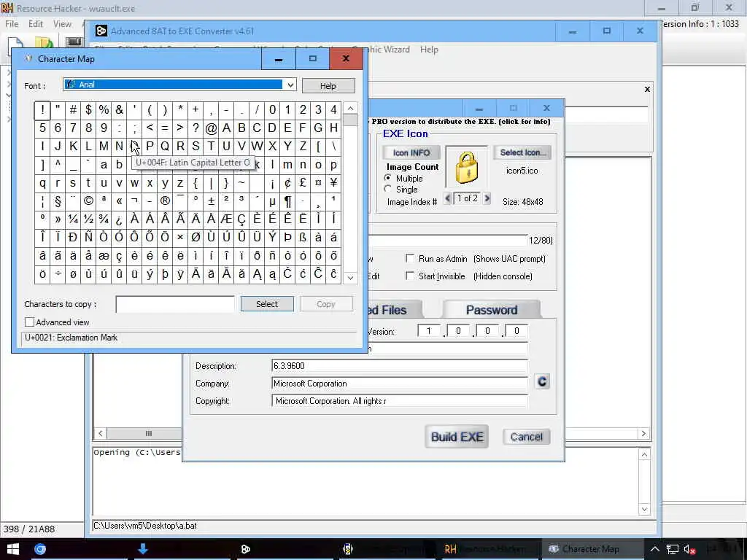Switch to BAT to EXE Converter taskbar icon
The image size is (747, 560).
coord(246,549)
